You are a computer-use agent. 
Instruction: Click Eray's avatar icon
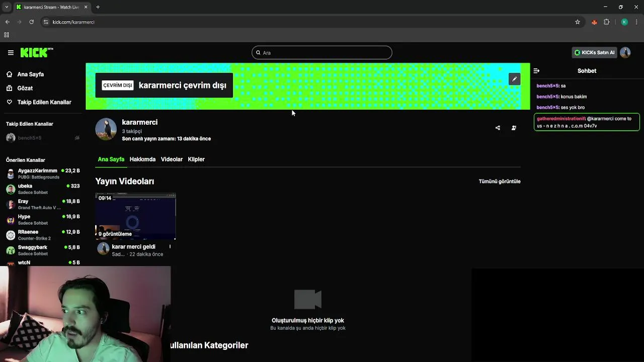11,204
